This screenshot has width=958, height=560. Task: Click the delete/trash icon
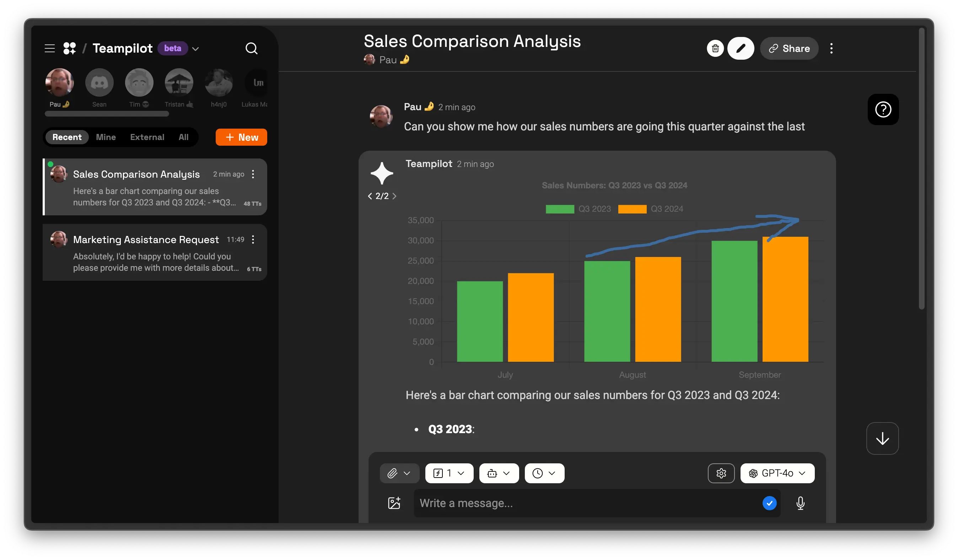point(715,48)
